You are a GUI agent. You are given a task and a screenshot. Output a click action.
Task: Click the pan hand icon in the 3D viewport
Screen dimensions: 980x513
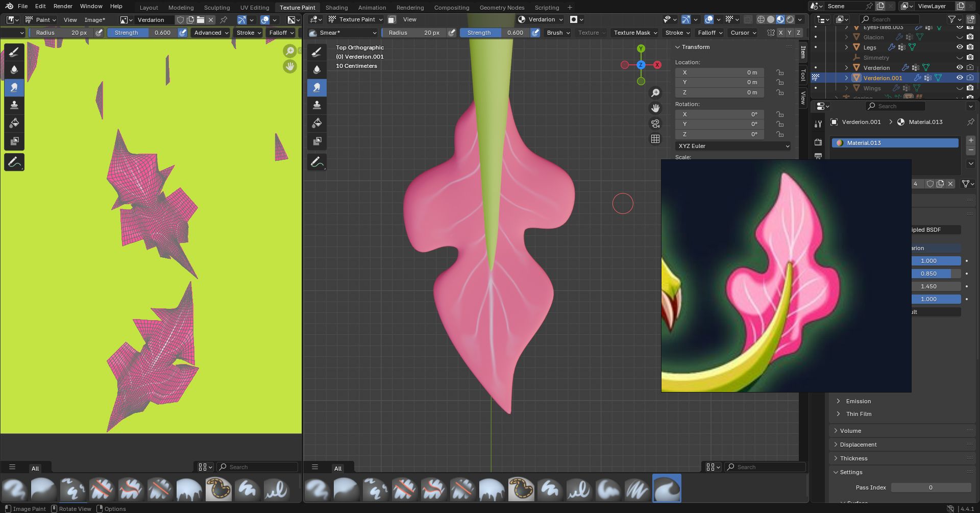[655, 108]
